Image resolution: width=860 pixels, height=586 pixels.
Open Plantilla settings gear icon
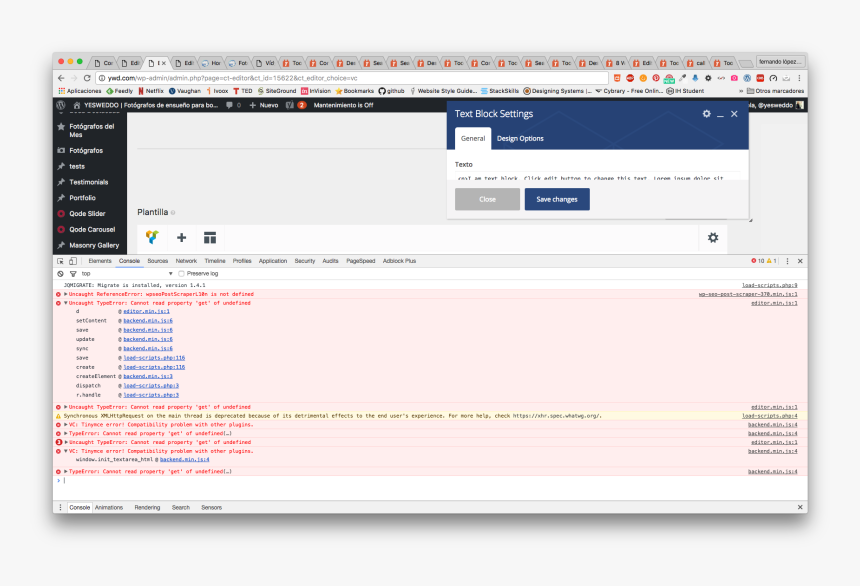coord(713,238)
